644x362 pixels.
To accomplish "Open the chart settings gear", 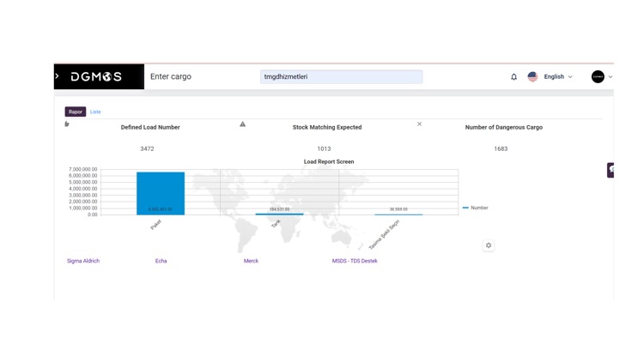I will pyautogui.click(x=489, y=245).
